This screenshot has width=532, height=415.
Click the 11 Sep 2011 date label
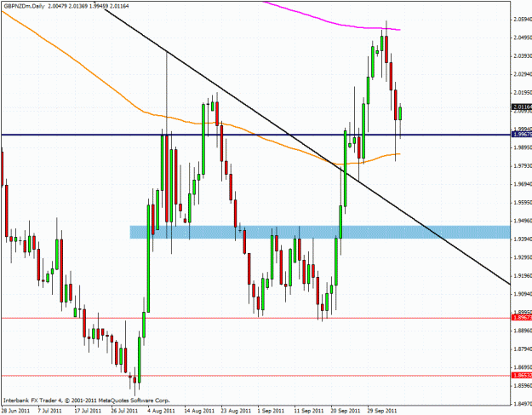309,411
